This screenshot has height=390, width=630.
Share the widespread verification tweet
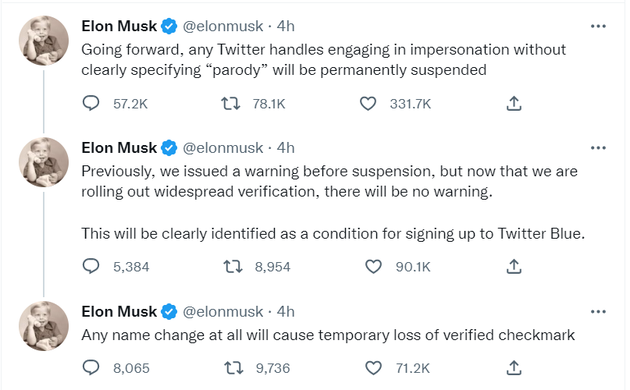(x=513, y=266)
